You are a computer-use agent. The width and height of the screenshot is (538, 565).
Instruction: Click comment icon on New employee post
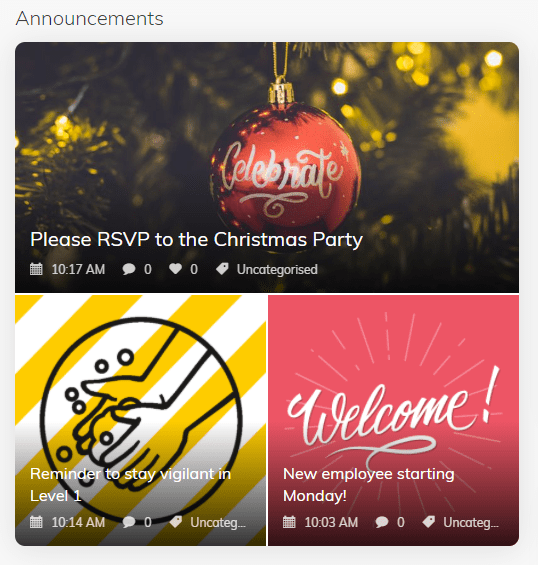pos(382,522)
